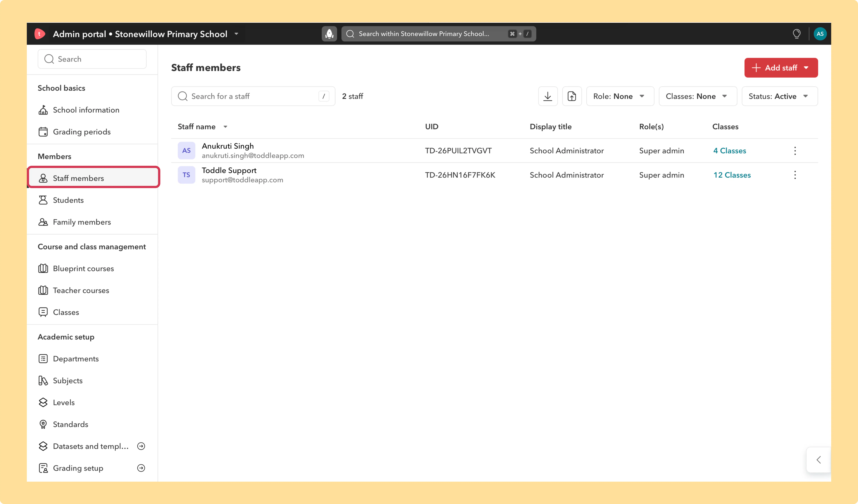This screenshot has height=504, width=858.
Task: Open more options for Anukruti Singh
Action: pos(795,151)
